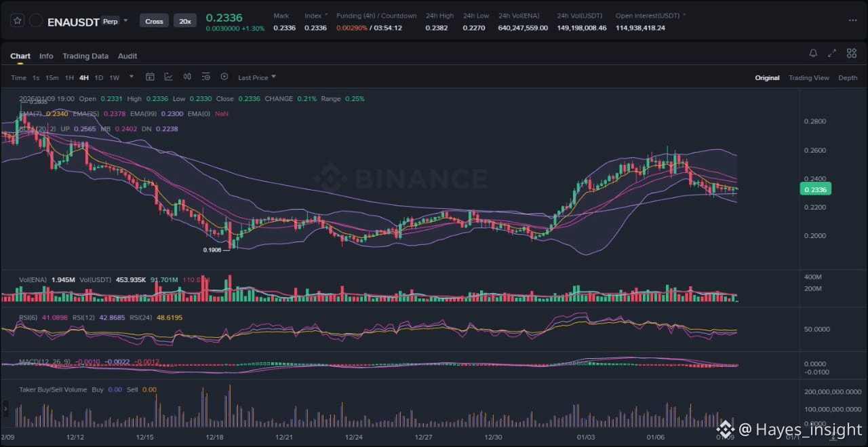The image size is (868, 447).
Task: Open the Audit tab
Action: (127, 56)
